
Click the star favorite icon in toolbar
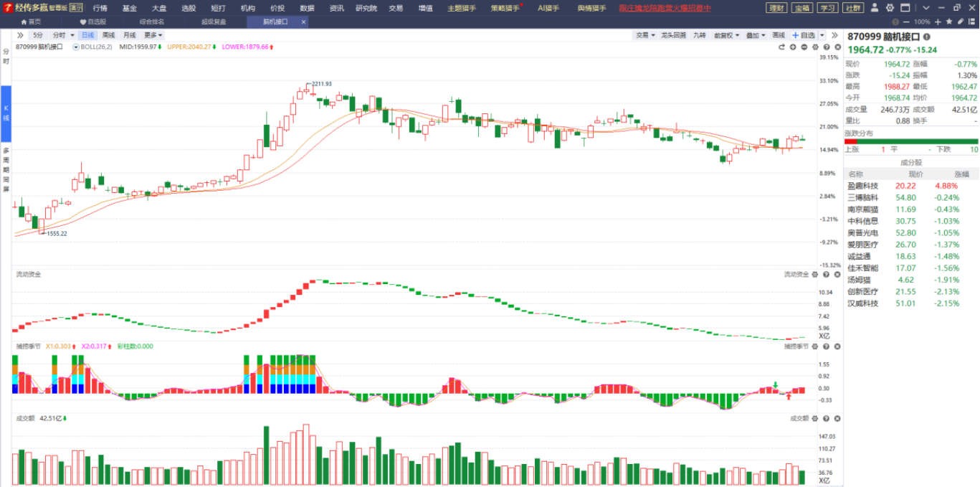click(949, 22)
